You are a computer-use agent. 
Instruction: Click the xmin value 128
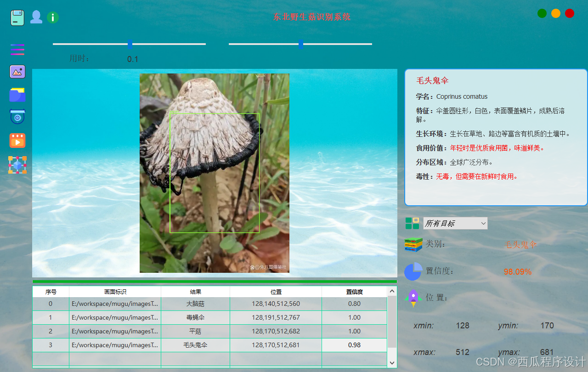coord(463,326)
